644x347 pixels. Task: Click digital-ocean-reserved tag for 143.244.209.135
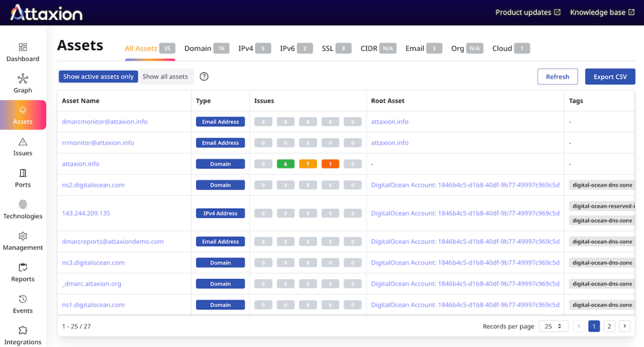coord(602,206)
